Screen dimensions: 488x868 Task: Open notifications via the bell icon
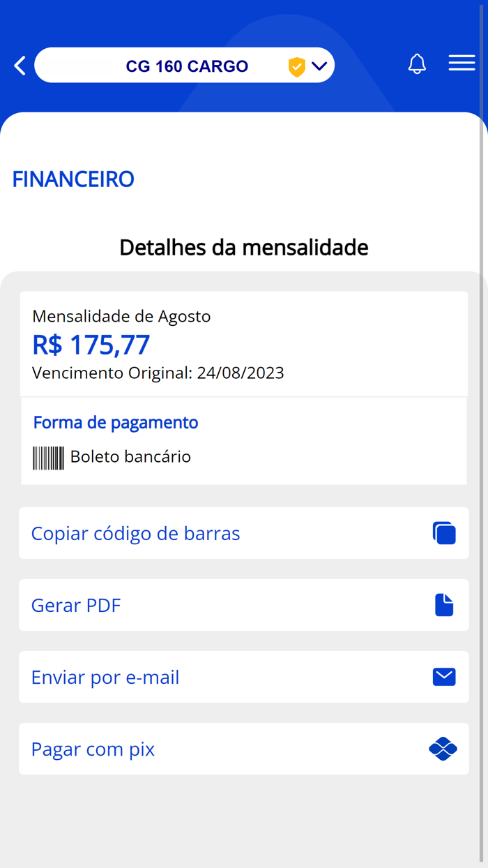418,63
